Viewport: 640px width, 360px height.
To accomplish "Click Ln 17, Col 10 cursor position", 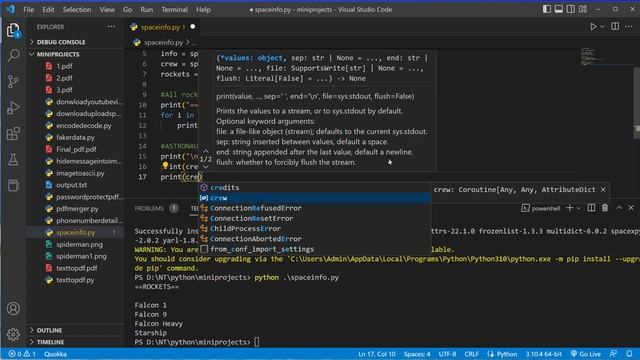I will tap(376, 354).
